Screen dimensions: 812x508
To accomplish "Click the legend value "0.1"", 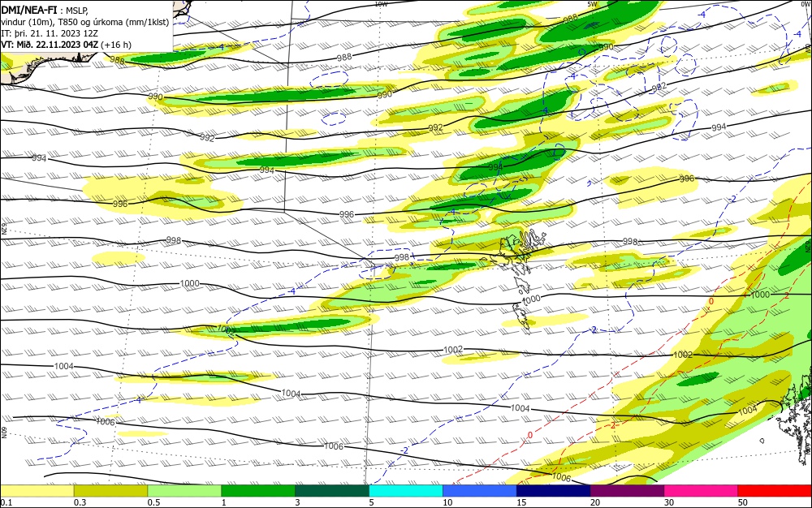I will click(6, 502).
